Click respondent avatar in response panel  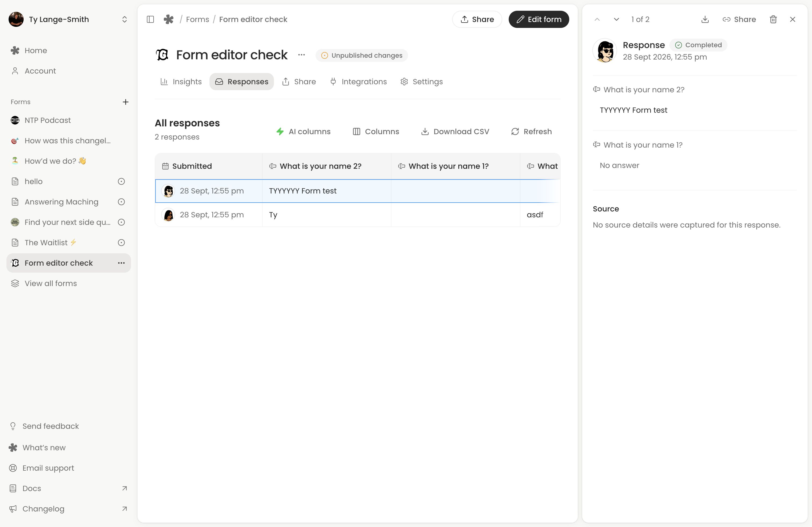tap(605, 51)
